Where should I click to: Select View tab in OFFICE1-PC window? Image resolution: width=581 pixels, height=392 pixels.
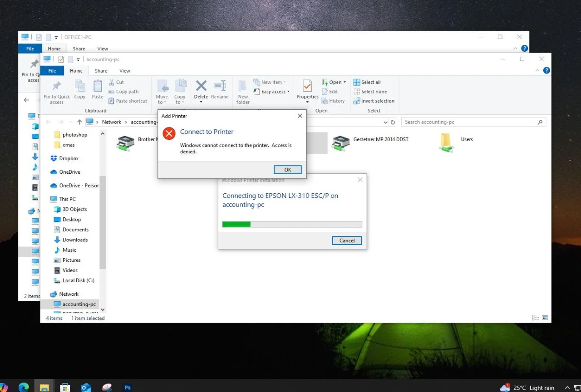pyautogui.click(x=103, y=49)
